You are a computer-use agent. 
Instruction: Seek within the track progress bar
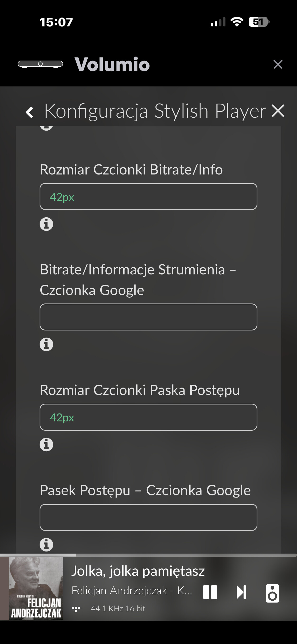click(x=148, y=555)
